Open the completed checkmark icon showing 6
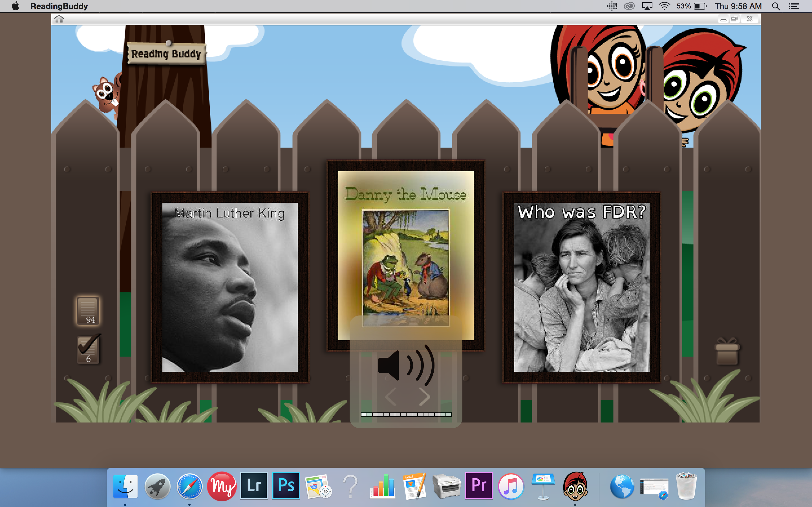812x507 pixels. pos(89,349)
